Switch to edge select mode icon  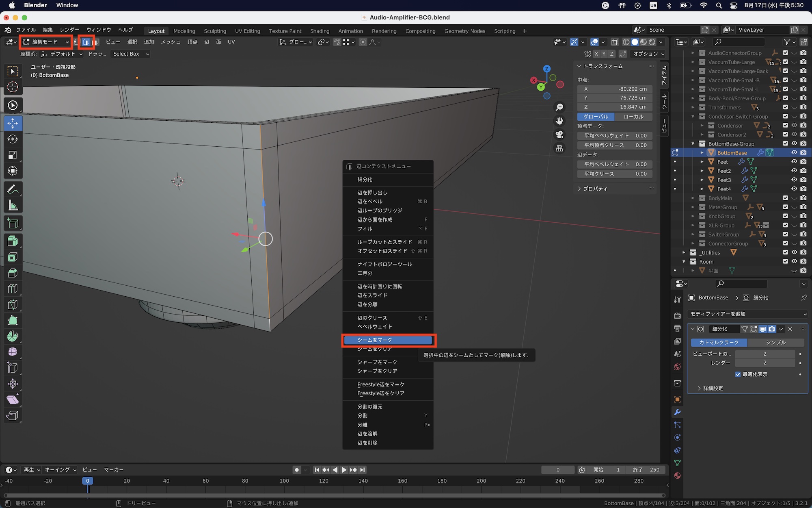tap(86, 42)
